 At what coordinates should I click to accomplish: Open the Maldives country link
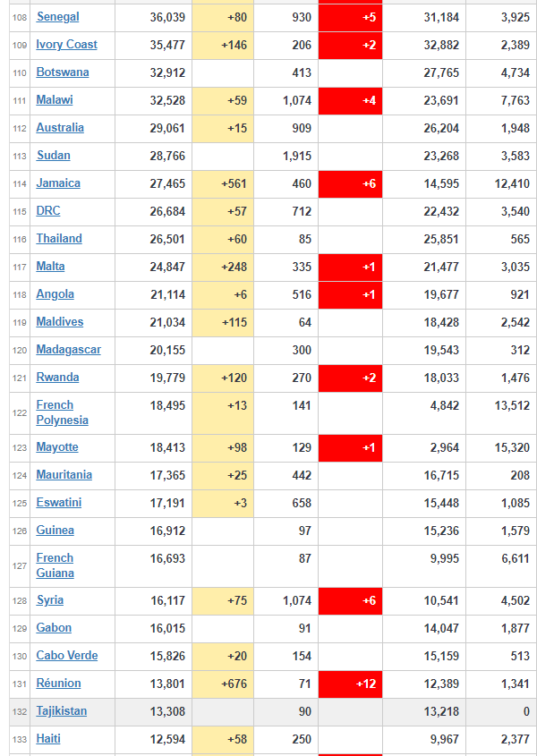tap(59, 322)
